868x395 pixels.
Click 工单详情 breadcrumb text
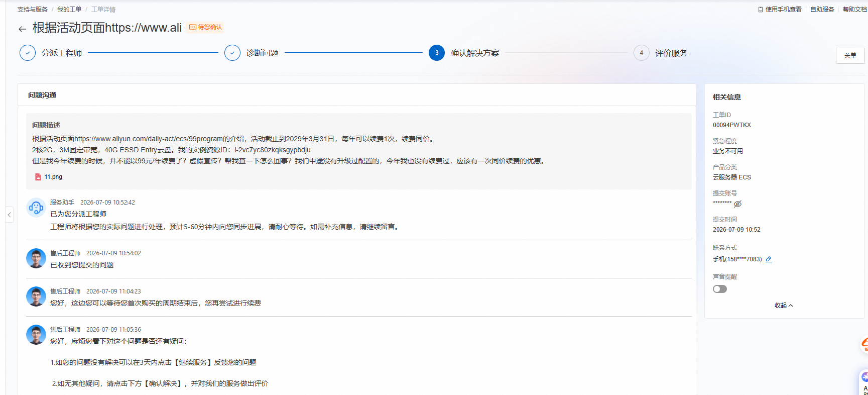(x=103, y=10)
